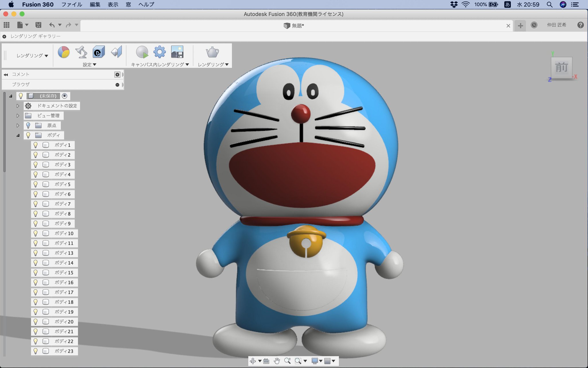Toggle the 原点 folder lightbulb
Screen dimensions: 588x368
[x=28, y=125]
